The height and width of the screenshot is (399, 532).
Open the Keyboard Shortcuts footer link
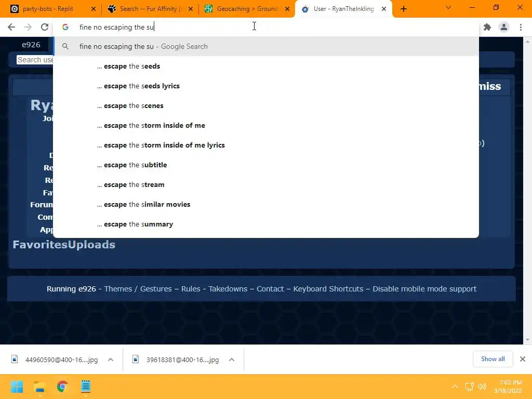point(328,289)
